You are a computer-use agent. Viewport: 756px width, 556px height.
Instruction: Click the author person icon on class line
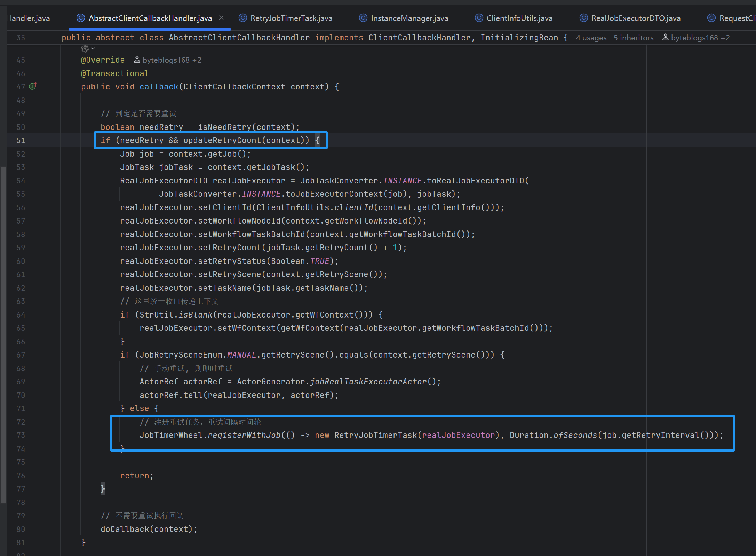coord(665,37)
